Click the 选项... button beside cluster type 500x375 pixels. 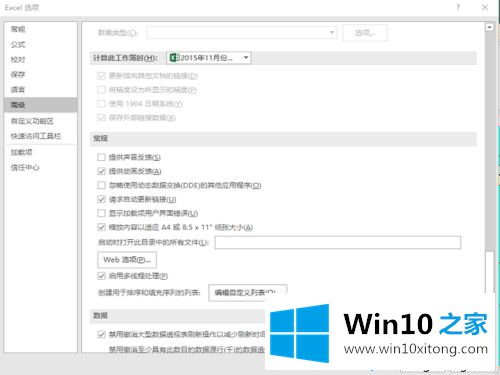pyautogui.click(x=365, y=33)
